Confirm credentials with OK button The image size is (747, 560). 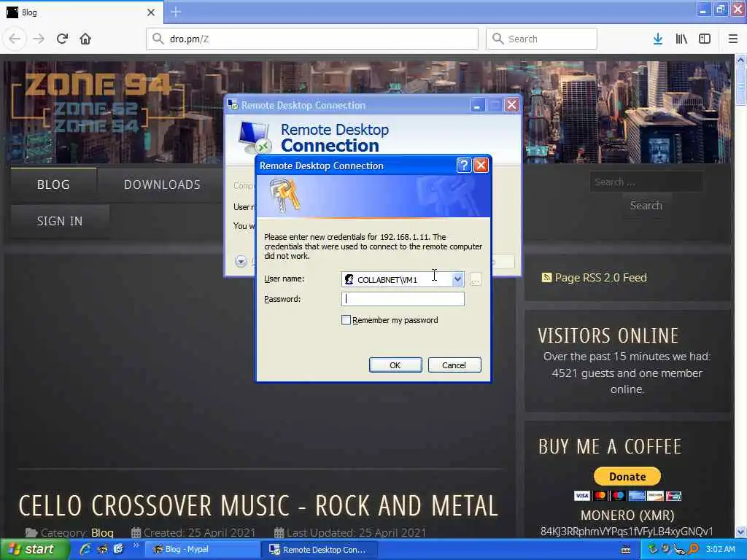click(x=395, y=365)
